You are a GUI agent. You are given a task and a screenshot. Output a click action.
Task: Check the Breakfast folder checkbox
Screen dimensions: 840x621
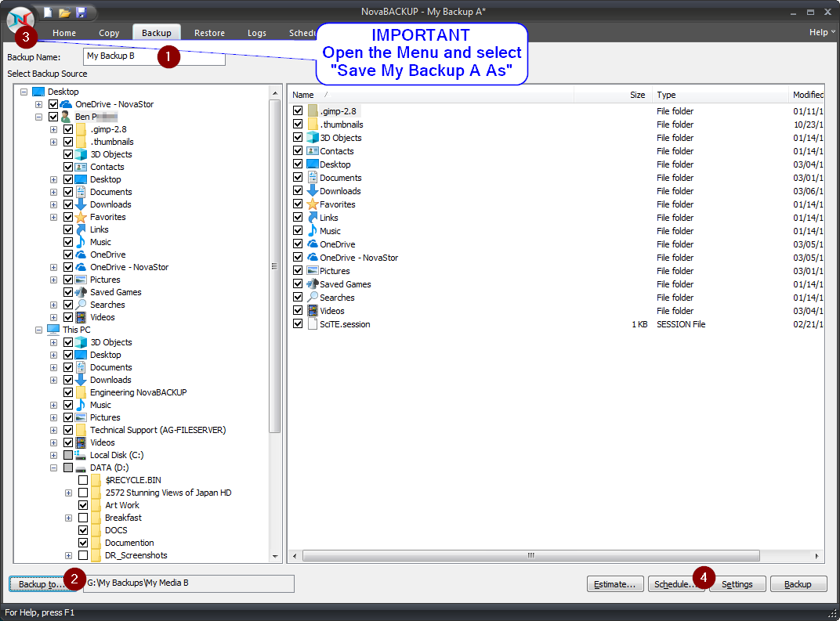point(83,518)
